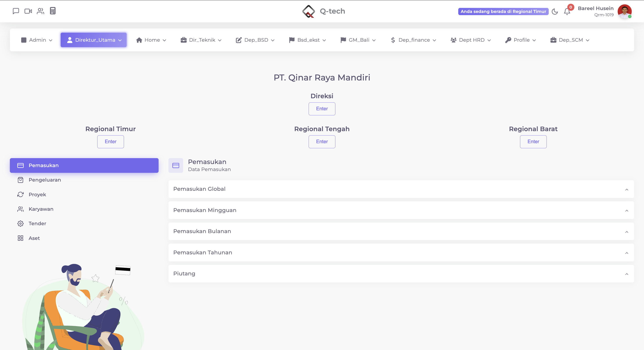Click Enter button under Regional Tengah

tap(322, 142)
